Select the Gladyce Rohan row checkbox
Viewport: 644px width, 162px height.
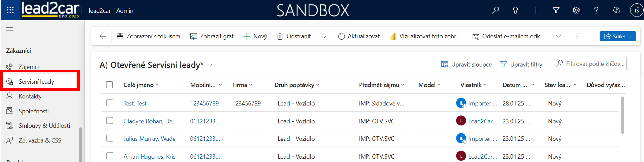[110, 121]
